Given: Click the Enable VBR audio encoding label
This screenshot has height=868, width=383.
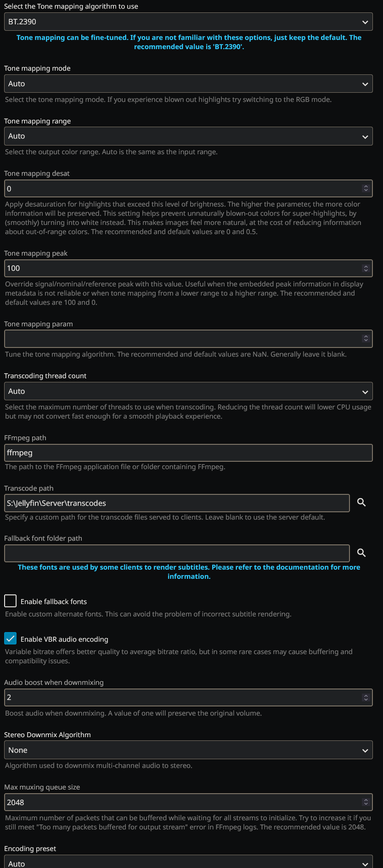Looking at the screenshot, I should [64, 639].
